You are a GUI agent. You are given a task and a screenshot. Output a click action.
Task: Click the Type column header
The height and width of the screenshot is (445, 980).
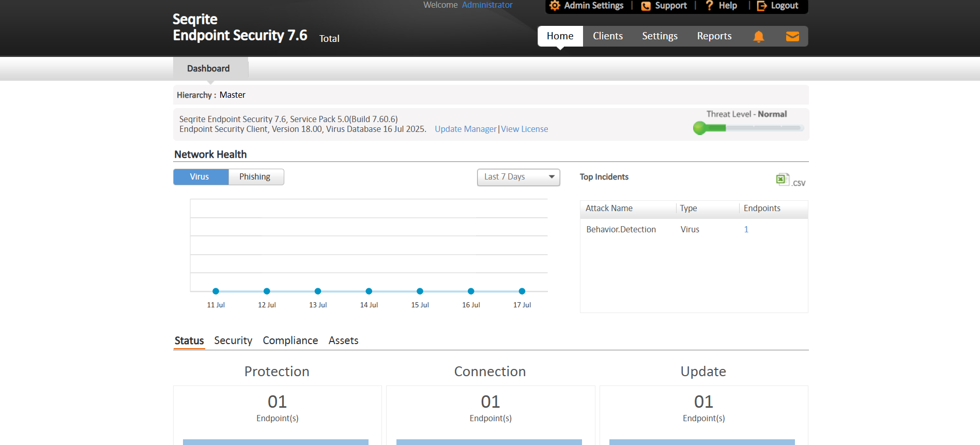coord(688,208)
